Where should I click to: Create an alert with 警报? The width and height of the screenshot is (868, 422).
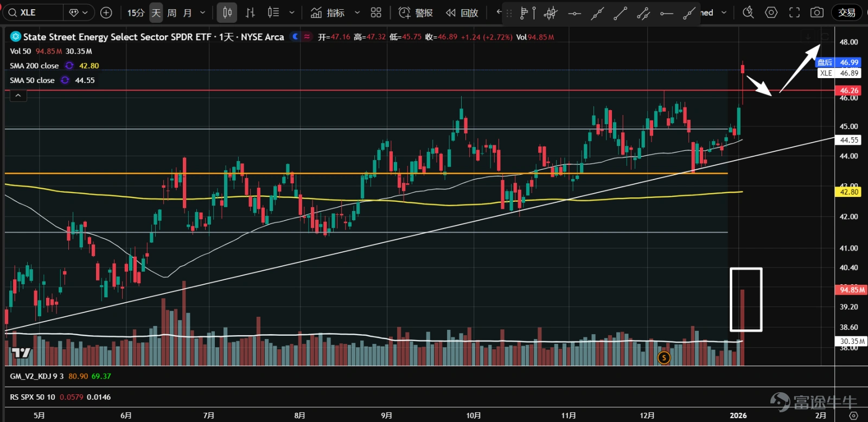(x=416, y=12)
